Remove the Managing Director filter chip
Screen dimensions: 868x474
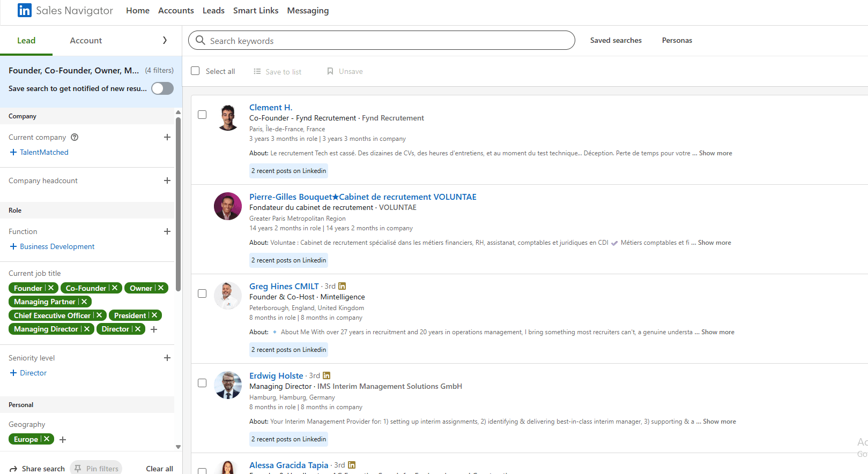coord(87,329)
